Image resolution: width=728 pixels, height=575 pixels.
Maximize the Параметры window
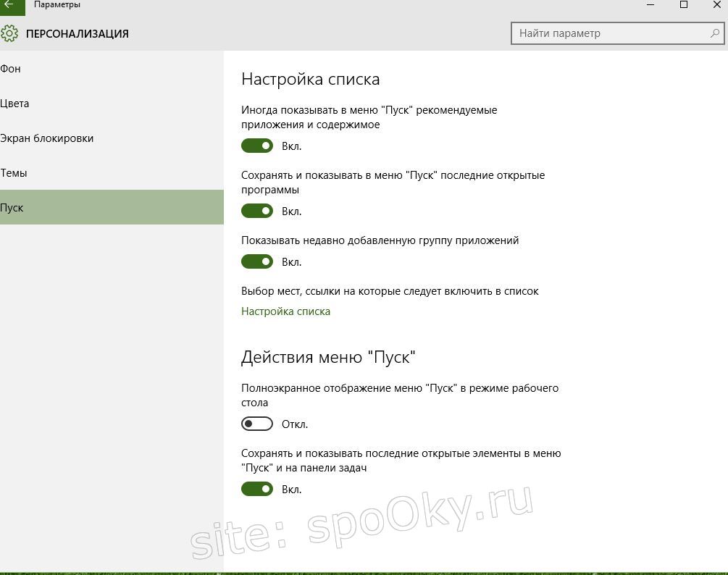point(683,5)
